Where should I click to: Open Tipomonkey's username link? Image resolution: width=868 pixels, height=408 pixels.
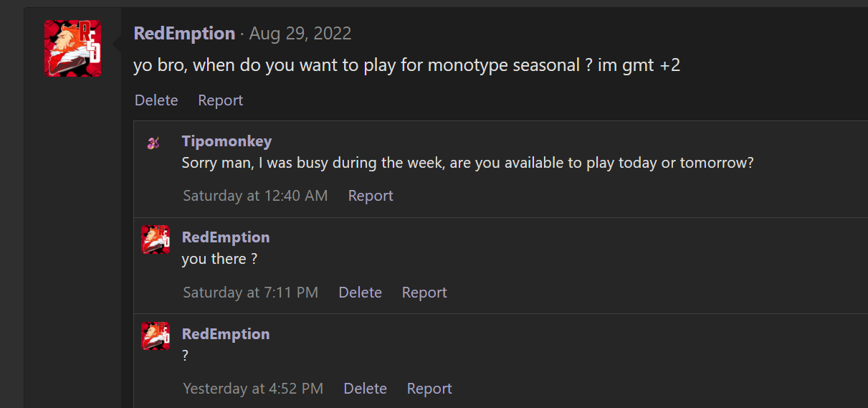pos(226,141)
